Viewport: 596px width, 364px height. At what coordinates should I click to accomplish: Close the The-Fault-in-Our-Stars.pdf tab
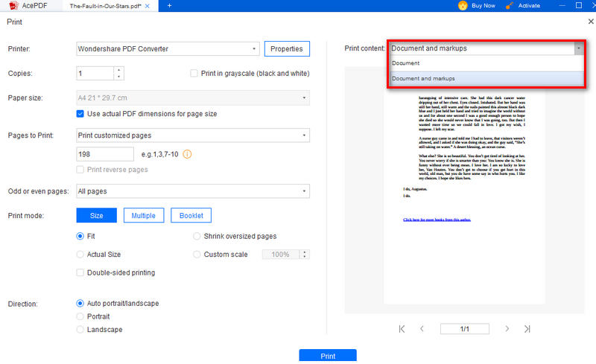(x=148, y=6)
